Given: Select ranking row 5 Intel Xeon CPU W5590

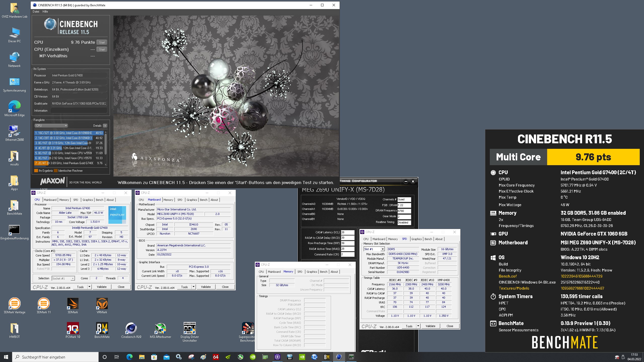Looking at the screenshot, I should pyautogui.click(x=69, y=153).
